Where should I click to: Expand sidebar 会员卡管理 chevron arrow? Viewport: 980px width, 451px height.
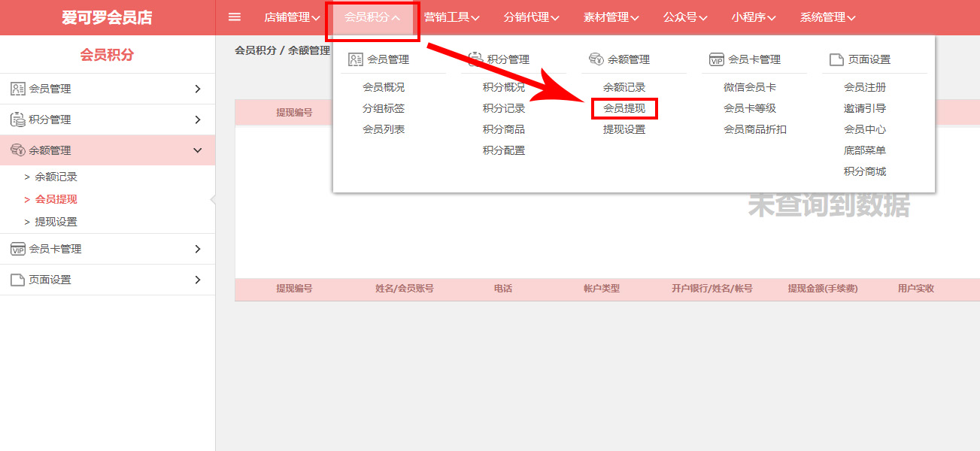coord(198,249)
